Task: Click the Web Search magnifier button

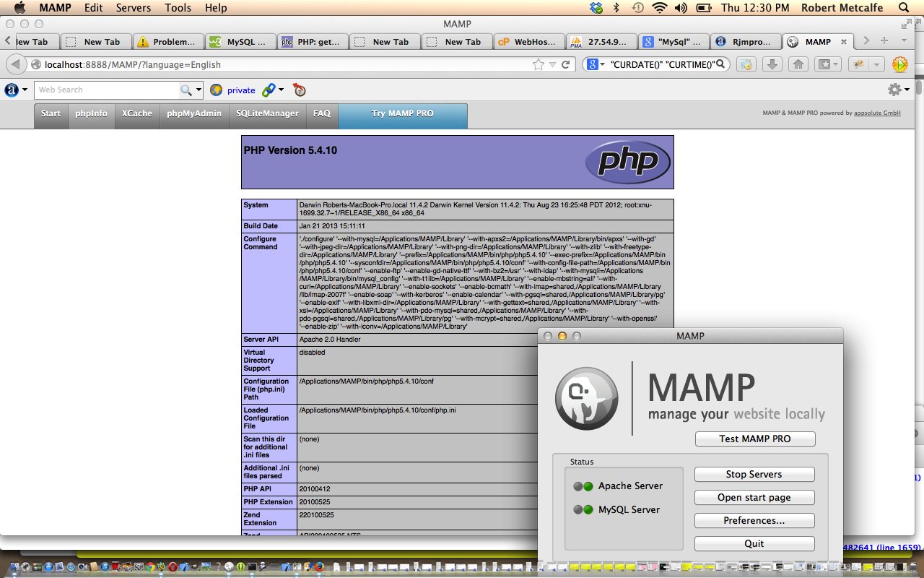Action: coord(186,90)
